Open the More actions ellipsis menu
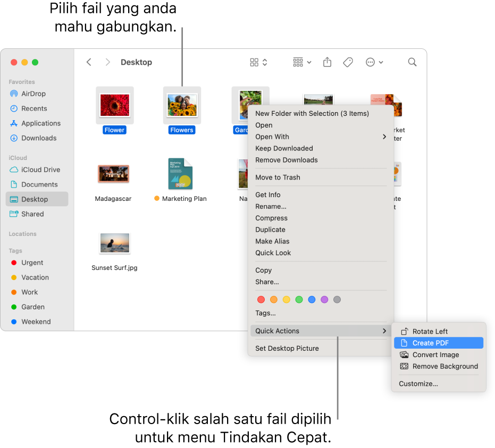495x448 pixels. coord(374,62)
